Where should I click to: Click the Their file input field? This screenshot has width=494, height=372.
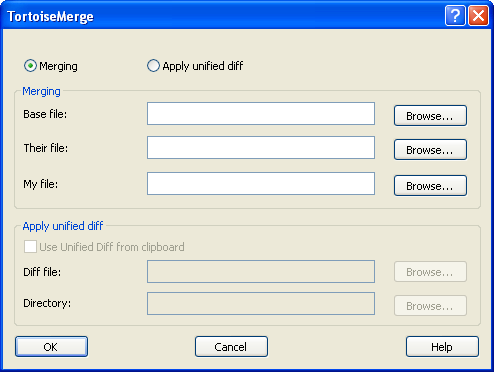261,147
